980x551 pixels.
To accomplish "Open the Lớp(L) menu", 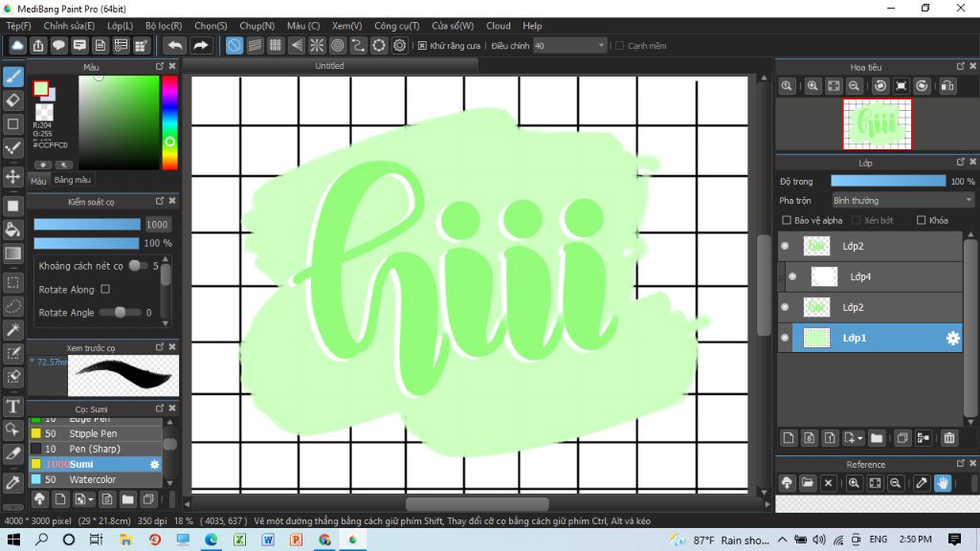I will pos(120,26).
